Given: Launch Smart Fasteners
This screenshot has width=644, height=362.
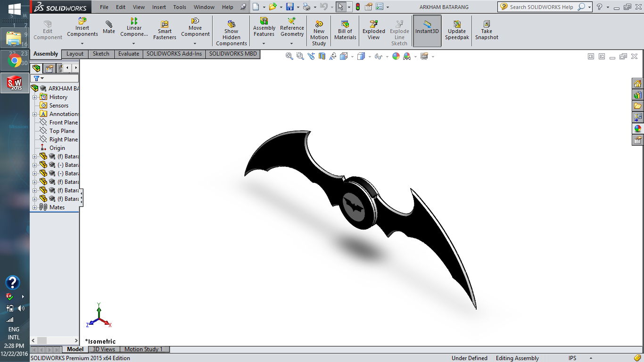Looking at the screenshot, I should pos(165,31).
